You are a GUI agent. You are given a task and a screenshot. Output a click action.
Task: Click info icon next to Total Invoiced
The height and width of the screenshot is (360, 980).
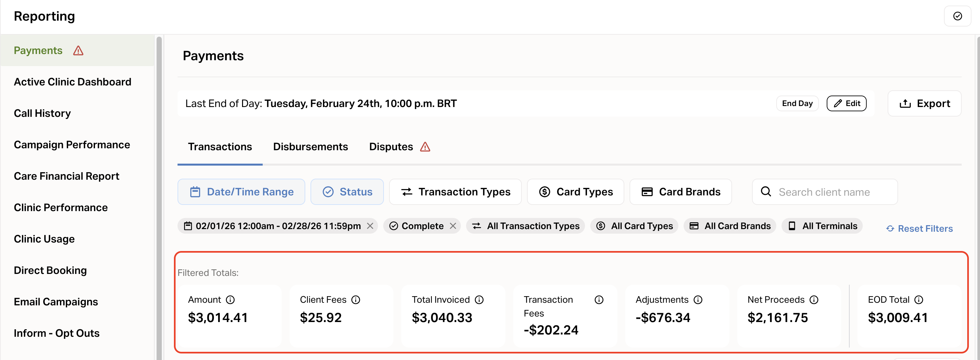coord(479,299)
